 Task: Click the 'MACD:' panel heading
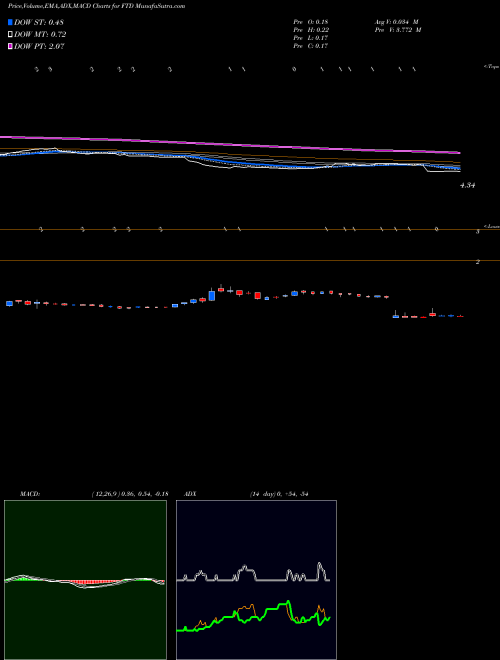[x=30, y=494]
